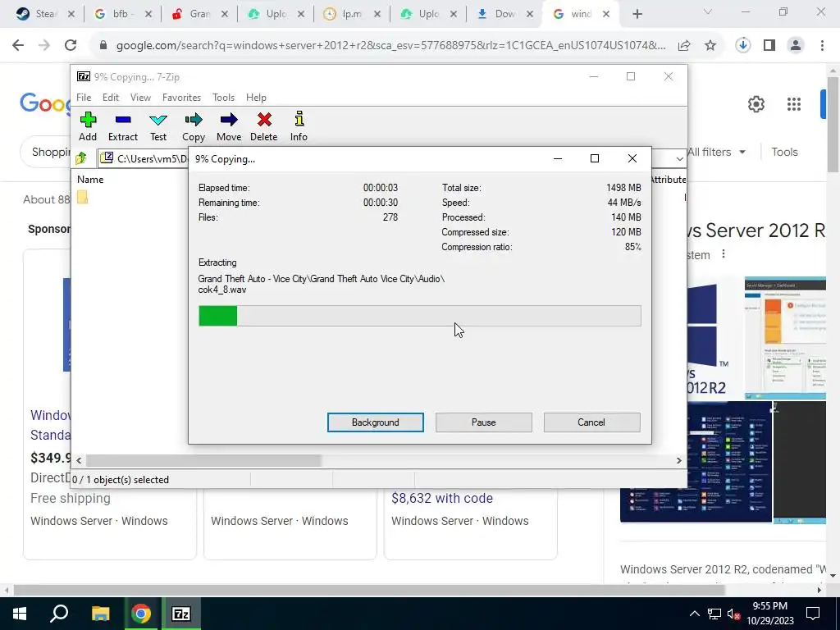Open the Windows Start screen thumbnail
The height and width of the screenshot is (630, 840).
tap(696, 462)
